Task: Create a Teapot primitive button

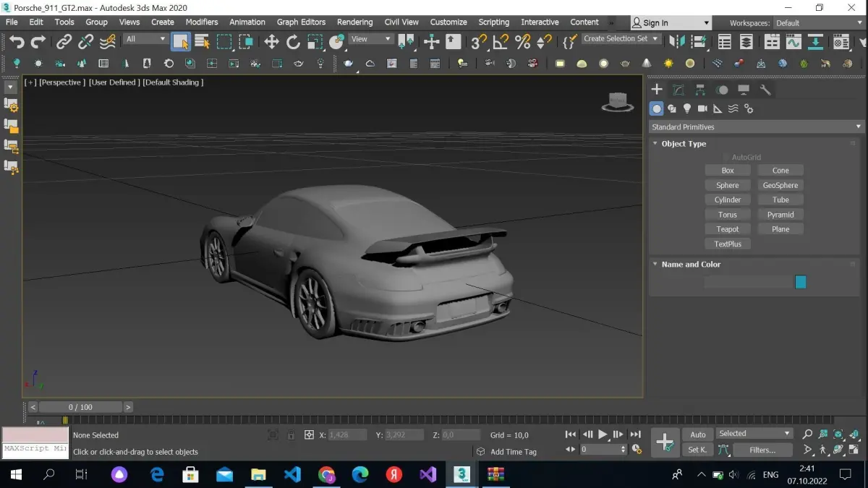Action: pos(728,229)
